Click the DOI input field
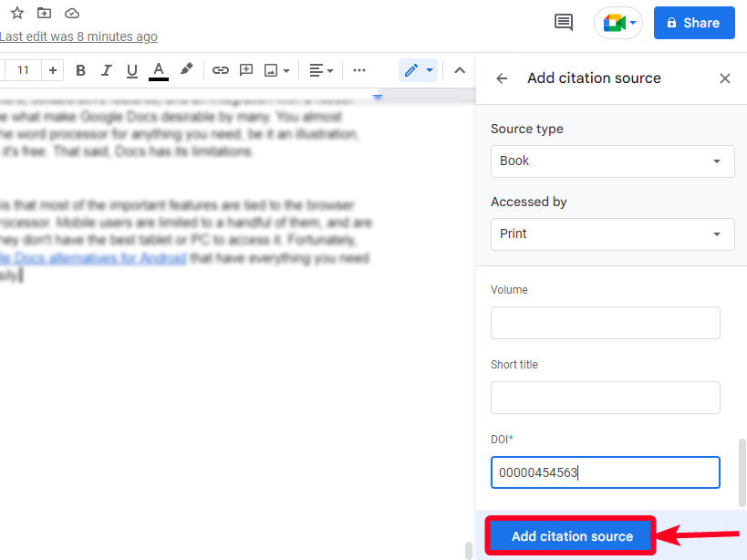The height and width of the screenshot is (560, 747). point(605,472)
